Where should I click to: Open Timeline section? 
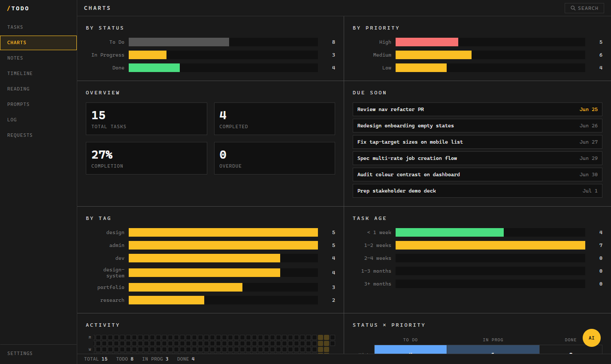click(38, 73)
